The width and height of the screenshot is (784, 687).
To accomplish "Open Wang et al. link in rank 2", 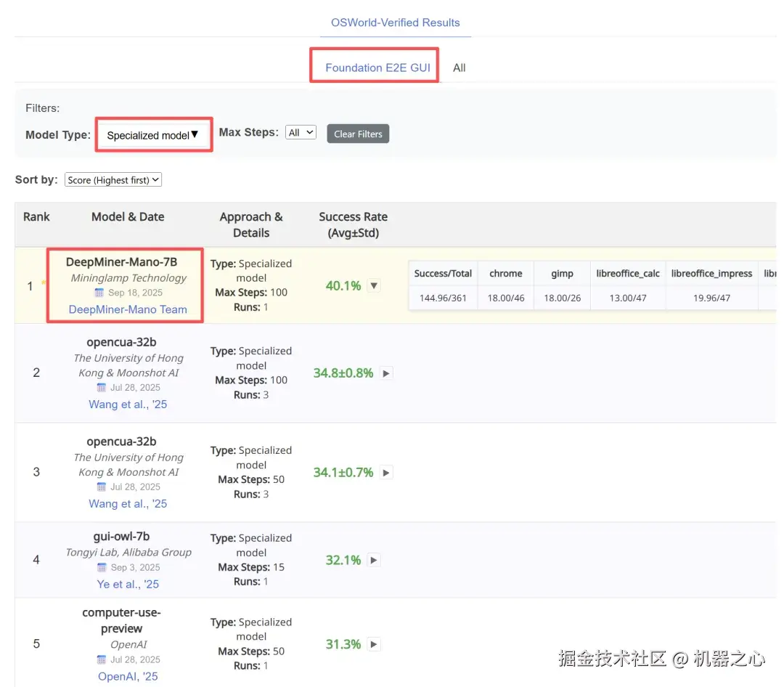I will [x=128, y=405].
